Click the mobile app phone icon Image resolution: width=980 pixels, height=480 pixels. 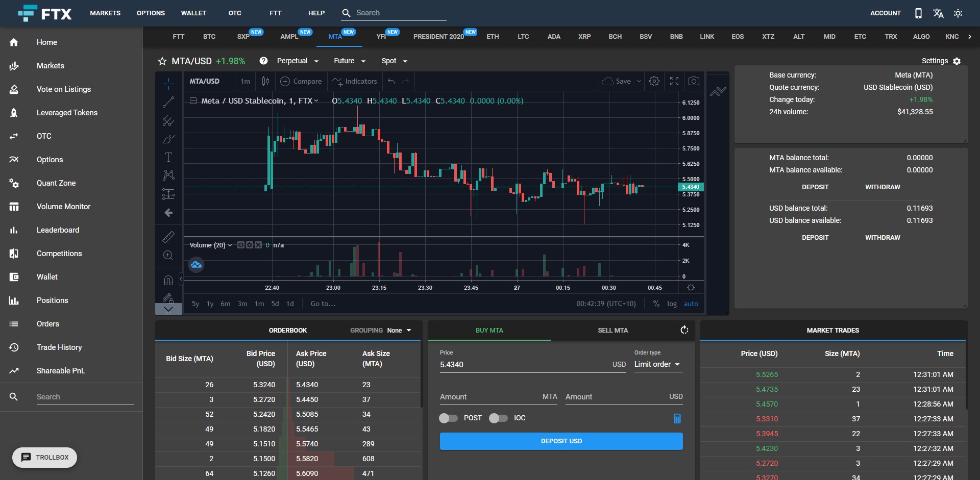[918, 13]
